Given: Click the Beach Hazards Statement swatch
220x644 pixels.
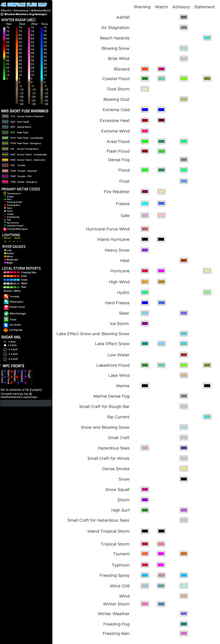Looking at the screenshot, I should click(207, 38).
